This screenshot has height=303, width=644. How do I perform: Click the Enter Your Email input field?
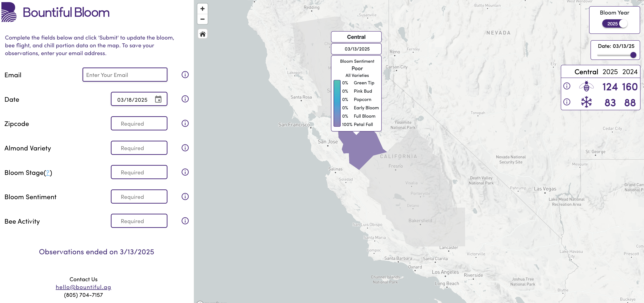point(125,75)
